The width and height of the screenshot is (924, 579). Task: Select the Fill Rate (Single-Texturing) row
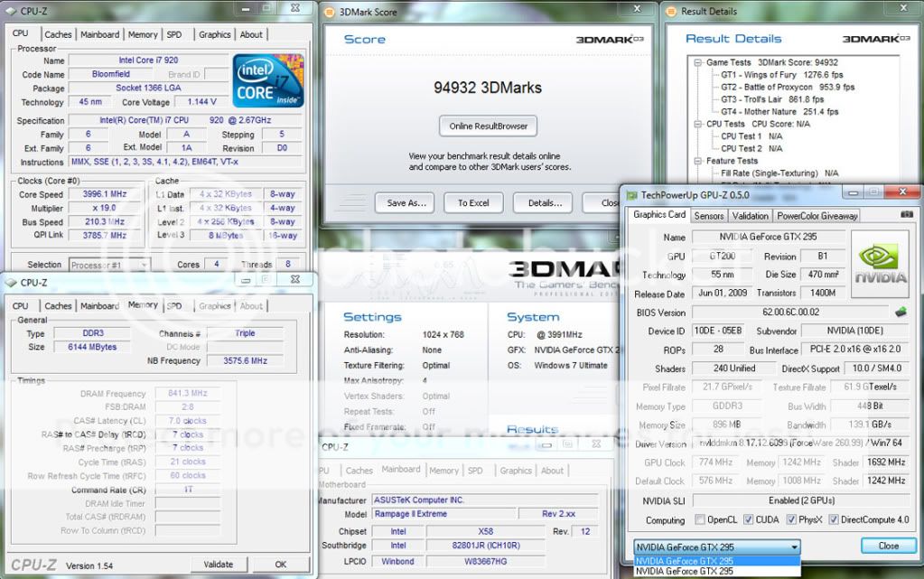(x=779, y=173)
